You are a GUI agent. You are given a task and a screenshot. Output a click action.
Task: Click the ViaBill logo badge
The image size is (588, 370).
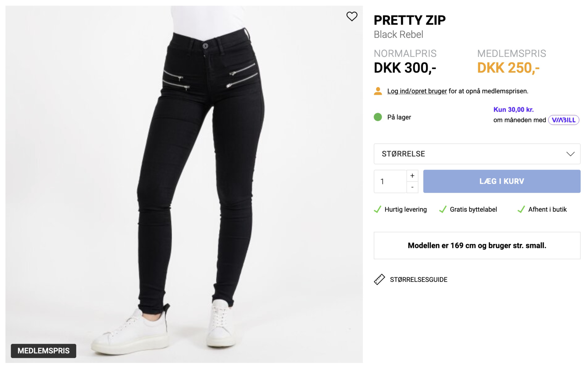tap(564, 120)
